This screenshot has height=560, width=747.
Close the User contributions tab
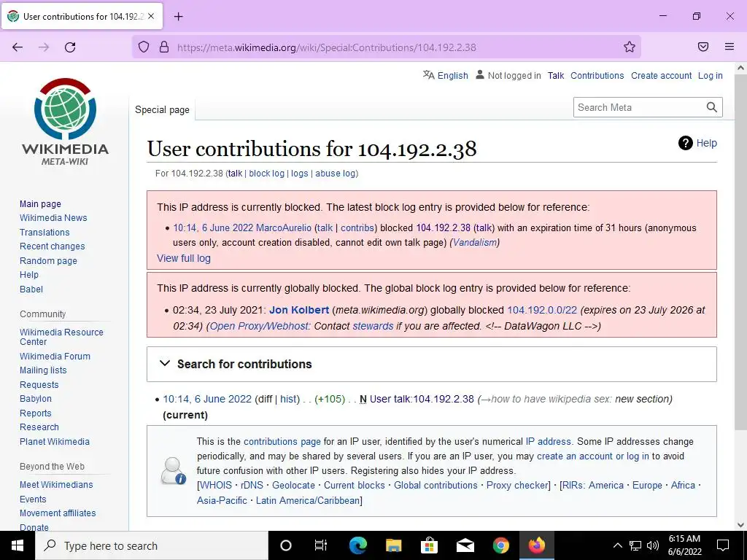coord(151,16)
